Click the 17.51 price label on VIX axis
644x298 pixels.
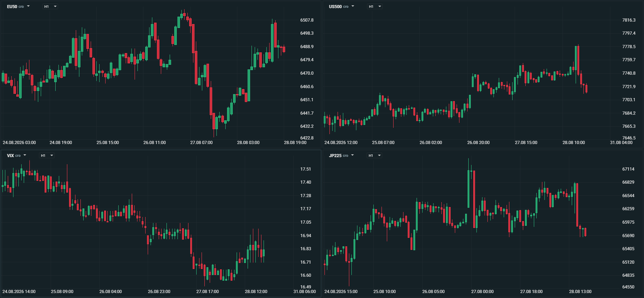click(306, 169)
